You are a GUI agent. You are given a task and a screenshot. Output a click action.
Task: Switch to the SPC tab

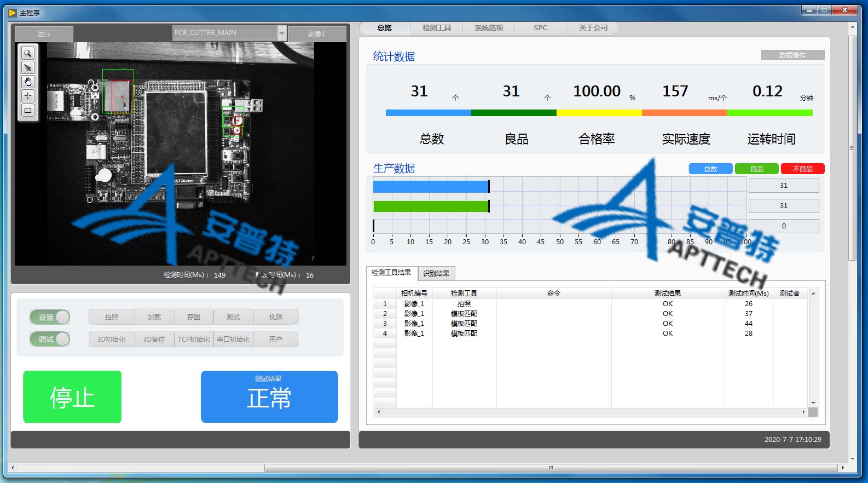(541, 27)
